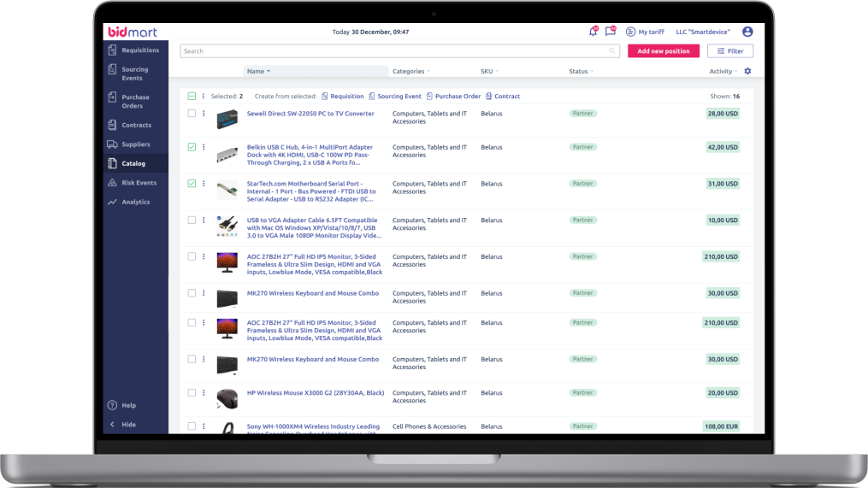
Task: Create Contract from selected items
Action: pos(503,97)
